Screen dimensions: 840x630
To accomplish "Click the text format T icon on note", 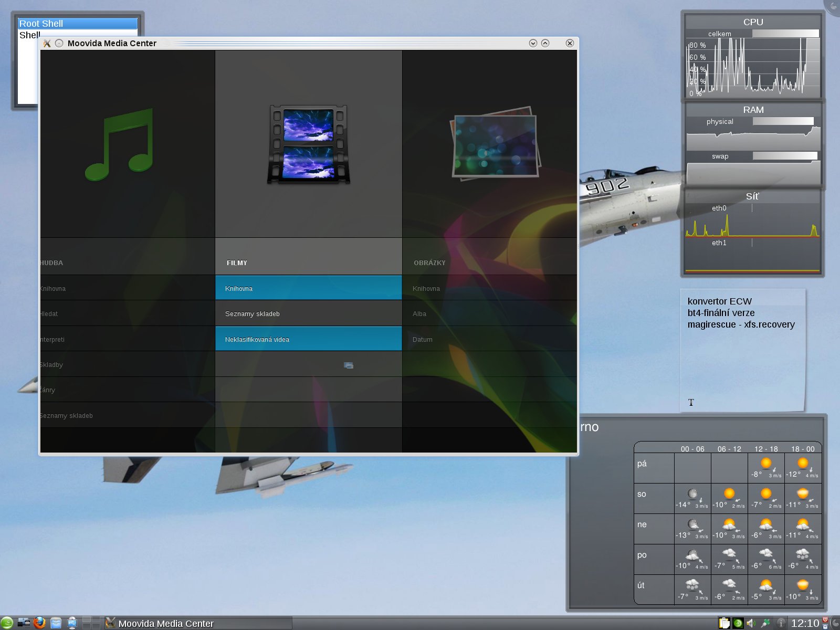I will (x=691, y=403).
